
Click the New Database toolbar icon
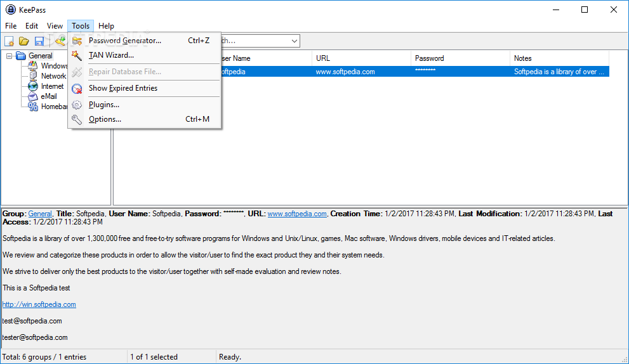[x=10, y=41]
